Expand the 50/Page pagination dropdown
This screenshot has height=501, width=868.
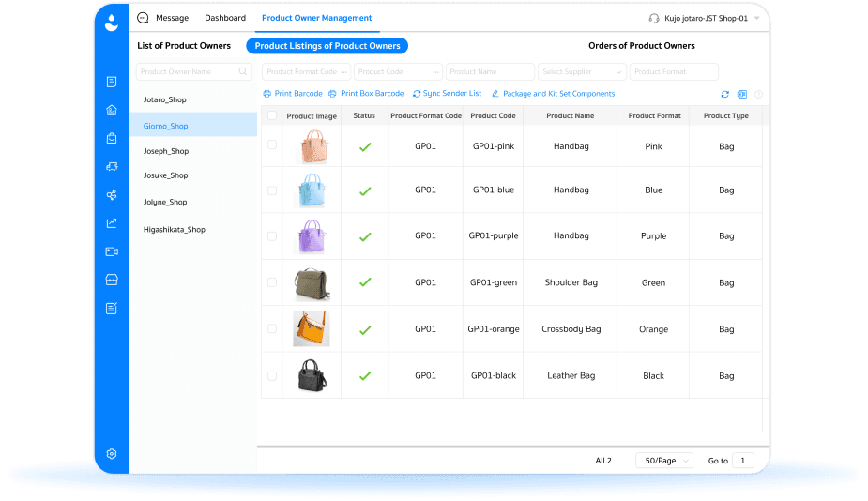coord(663,461)
